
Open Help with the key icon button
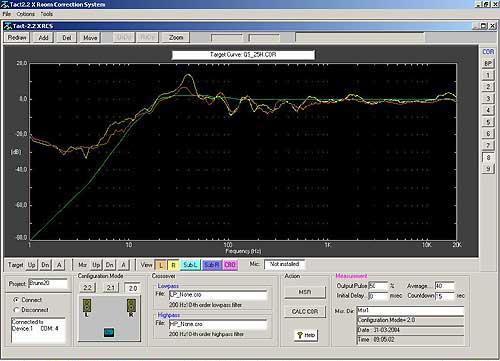click(306, 335)
